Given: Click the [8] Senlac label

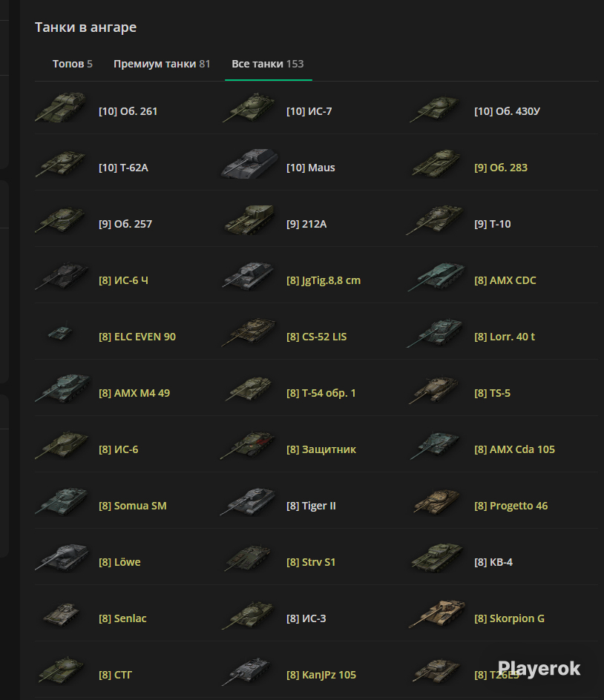Looking at the screenshot, I should tap(122, 618).
